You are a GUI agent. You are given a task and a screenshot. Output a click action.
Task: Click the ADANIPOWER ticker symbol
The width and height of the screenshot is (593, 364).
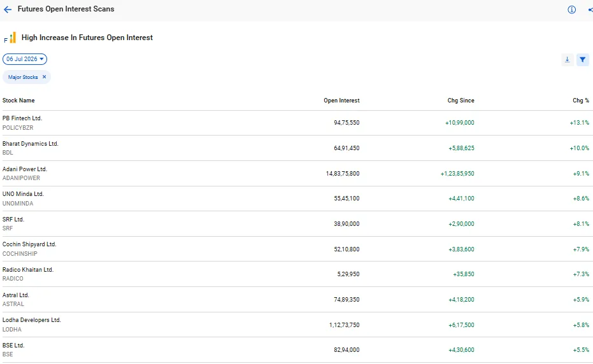(21, 178)
